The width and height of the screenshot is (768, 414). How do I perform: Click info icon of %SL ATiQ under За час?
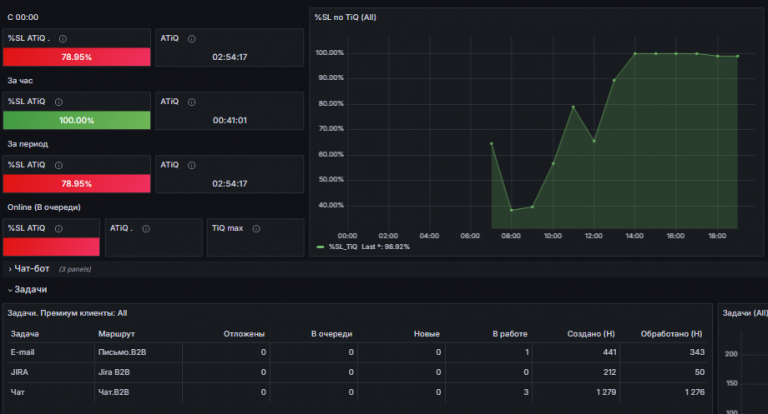pos(58,102)
